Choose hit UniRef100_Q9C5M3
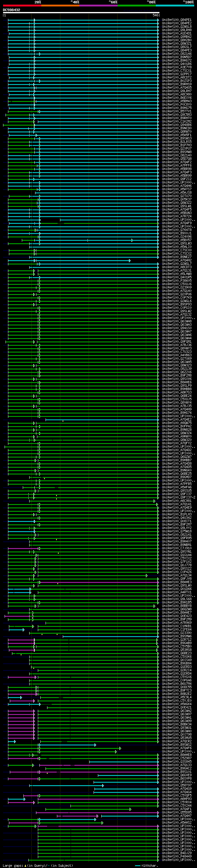 click(x=177, y=115)
